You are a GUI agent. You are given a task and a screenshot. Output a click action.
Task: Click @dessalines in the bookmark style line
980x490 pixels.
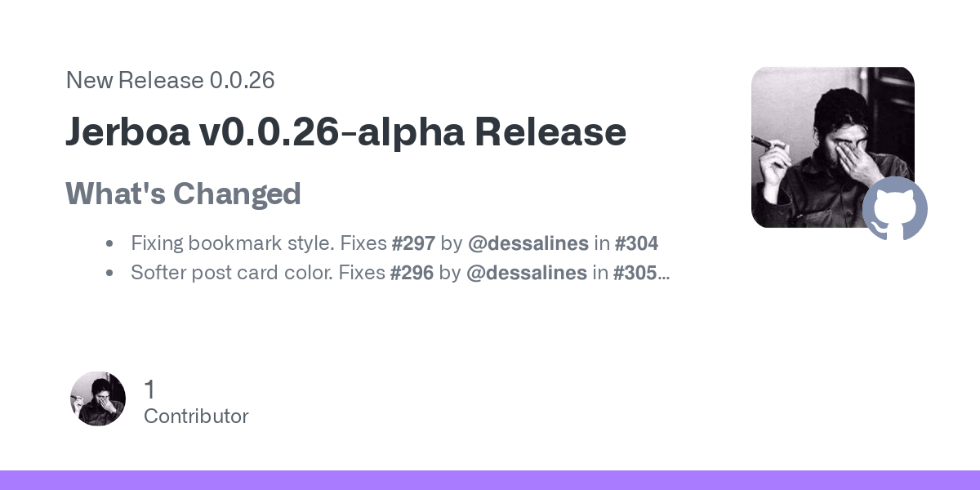[528, 243]
